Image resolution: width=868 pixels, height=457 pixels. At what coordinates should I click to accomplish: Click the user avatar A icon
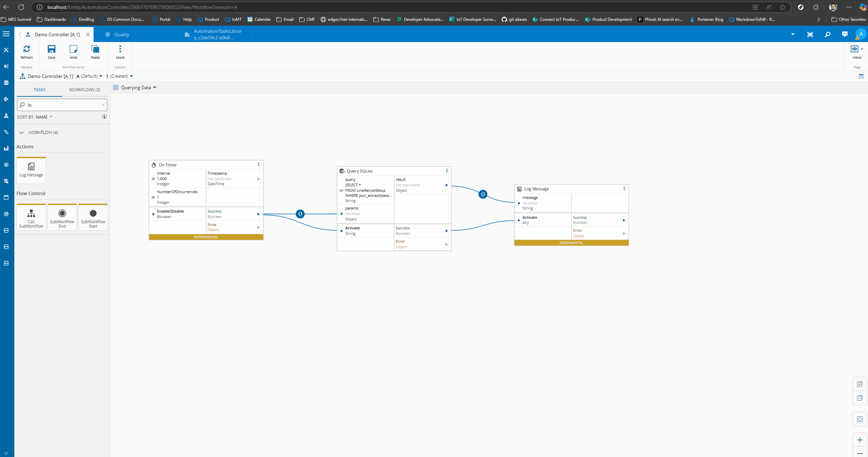point(861,34)
